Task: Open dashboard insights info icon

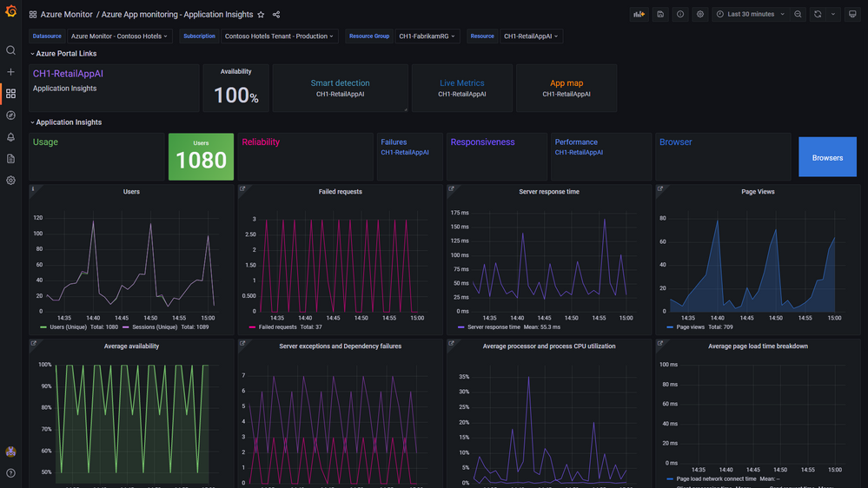Action: [x=679, y=15]
